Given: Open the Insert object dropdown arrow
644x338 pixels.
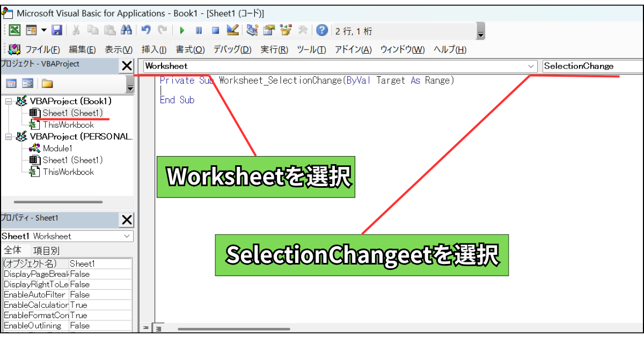Looking at the screenshot, I should click(x=43, y=31).
